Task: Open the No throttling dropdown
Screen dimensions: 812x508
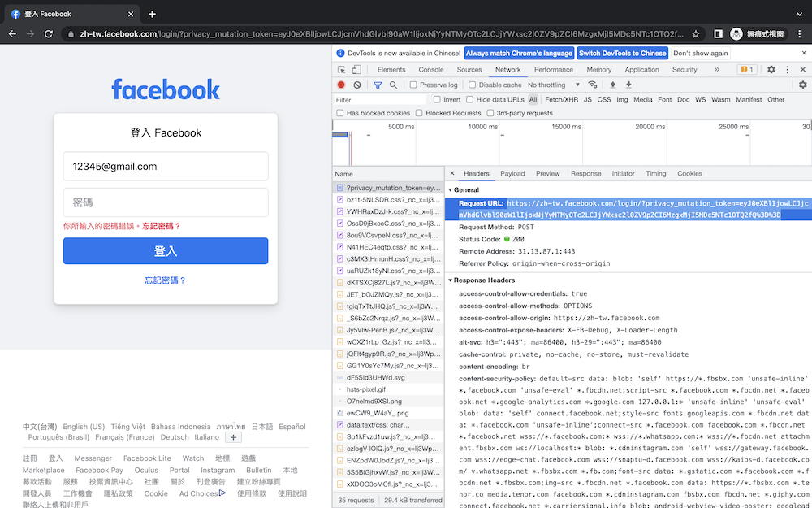Action: point(554,85)
